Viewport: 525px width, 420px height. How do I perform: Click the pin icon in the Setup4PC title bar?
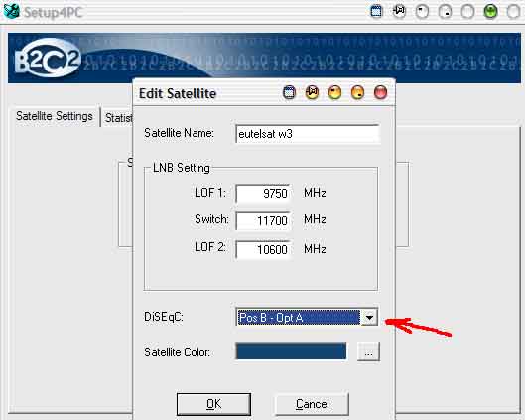[x=399, y=11]
